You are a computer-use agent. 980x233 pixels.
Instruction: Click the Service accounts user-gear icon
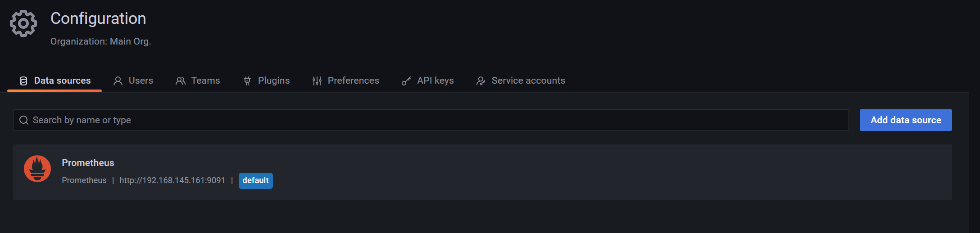[481, 81]
